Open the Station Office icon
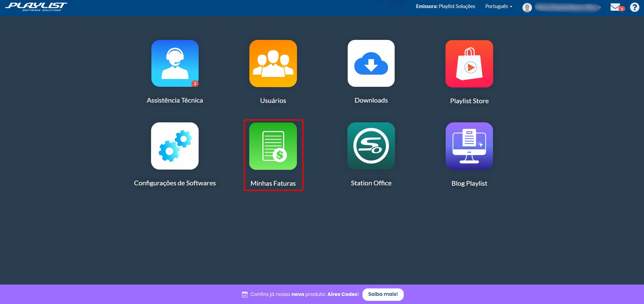Screen dimensions: 644x304 click(371, 146)
